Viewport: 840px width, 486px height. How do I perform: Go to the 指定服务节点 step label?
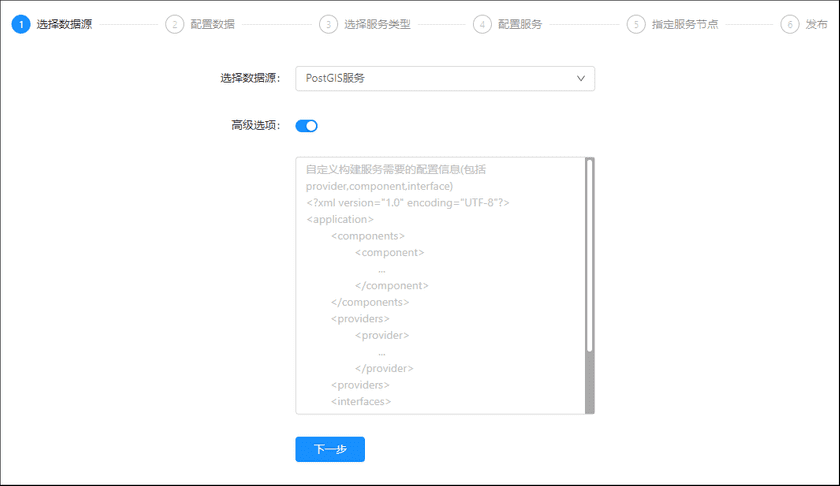coord(684,24)
